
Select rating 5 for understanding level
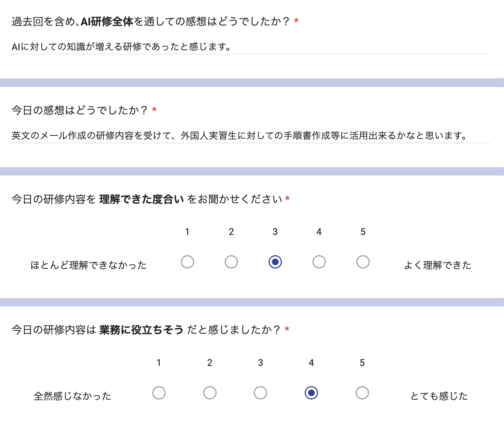363,262
